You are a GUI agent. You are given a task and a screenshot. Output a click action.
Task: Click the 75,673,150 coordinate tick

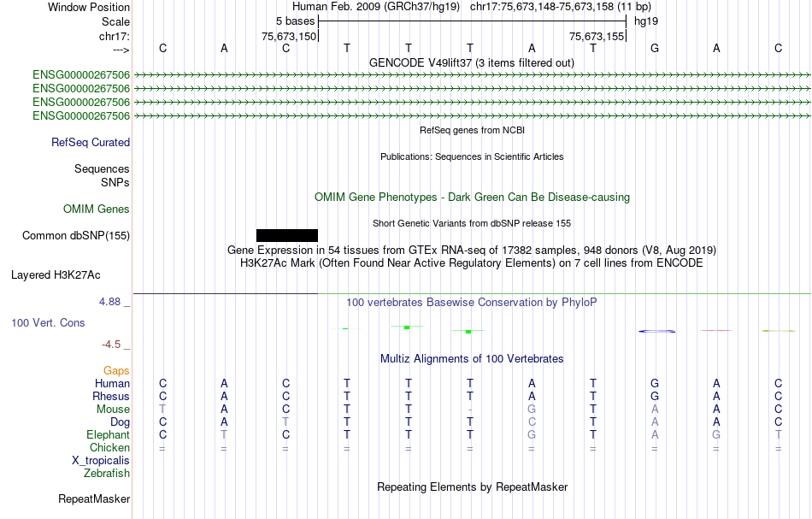[x=289, y=36]
